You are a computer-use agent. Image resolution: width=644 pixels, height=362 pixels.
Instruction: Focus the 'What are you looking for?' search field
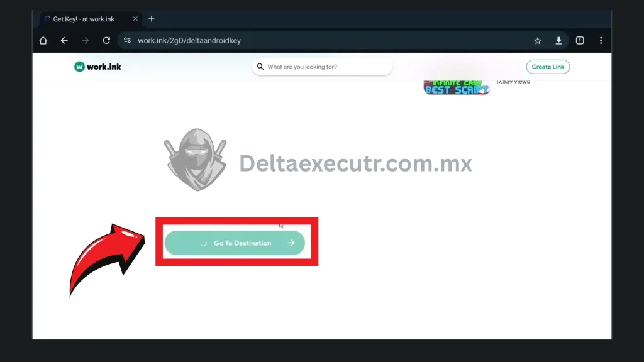(322, 67)
